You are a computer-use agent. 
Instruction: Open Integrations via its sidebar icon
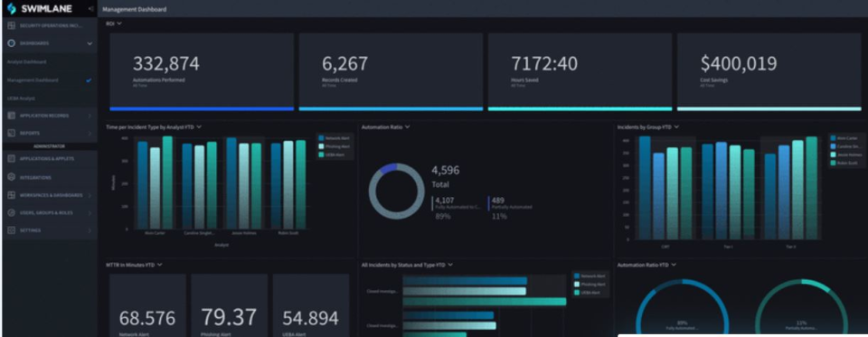tap(12, 178)
